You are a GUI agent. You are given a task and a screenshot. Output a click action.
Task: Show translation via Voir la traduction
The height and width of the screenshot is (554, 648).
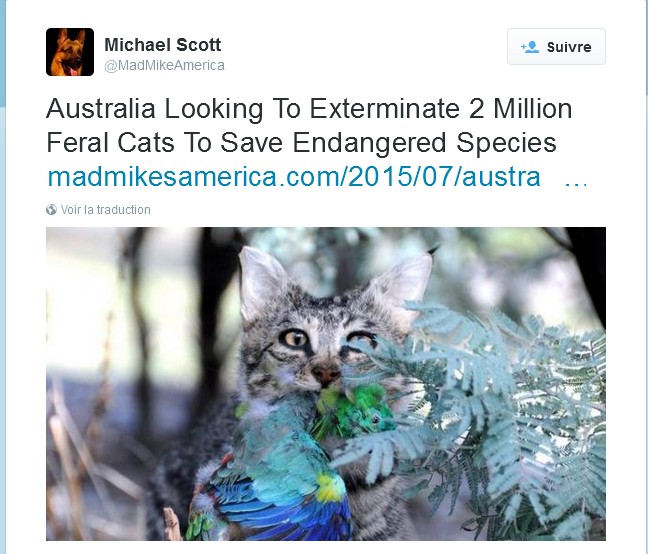pos(105,210)
